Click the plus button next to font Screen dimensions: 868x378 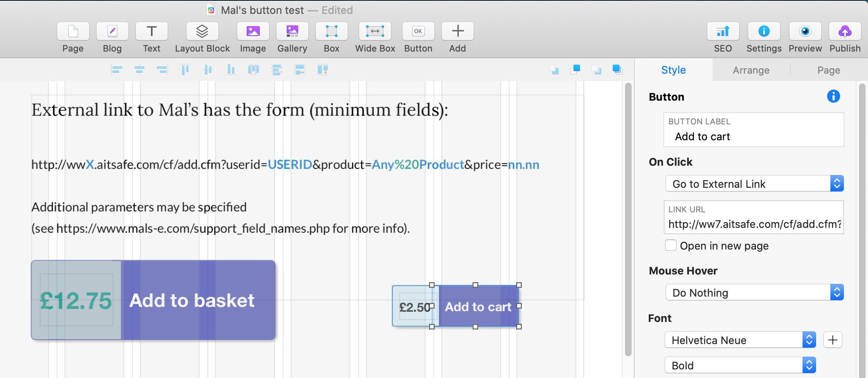833,340
